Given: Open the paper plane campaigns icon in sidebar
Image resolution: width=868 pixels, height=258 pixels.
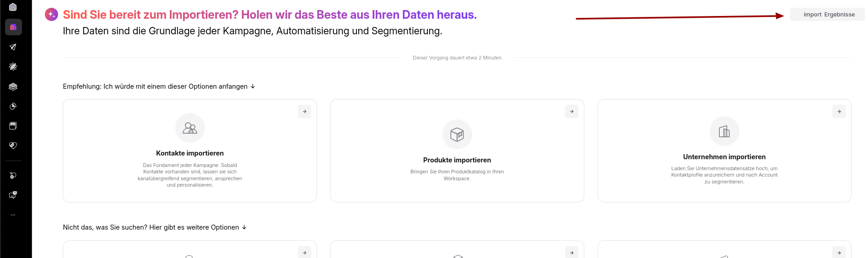Looking at the screenshot, I should tap(13, 47).
